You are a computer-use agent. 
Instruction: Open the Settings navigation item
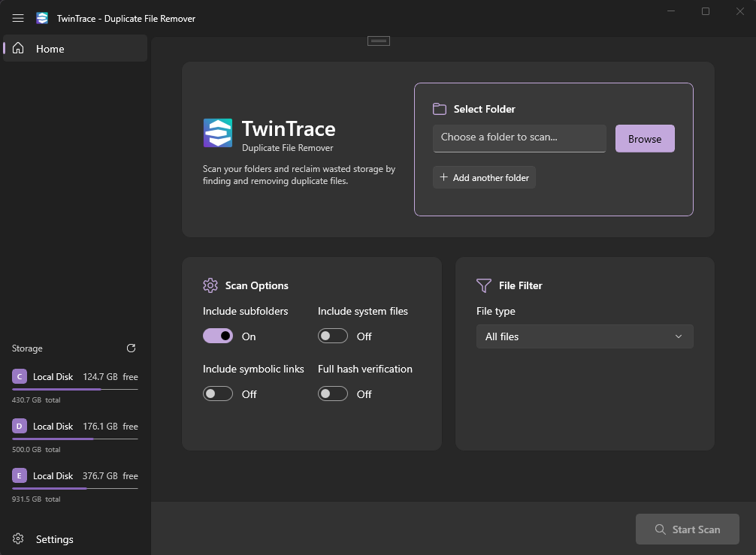pyautogui.click(x=75, y=538)
